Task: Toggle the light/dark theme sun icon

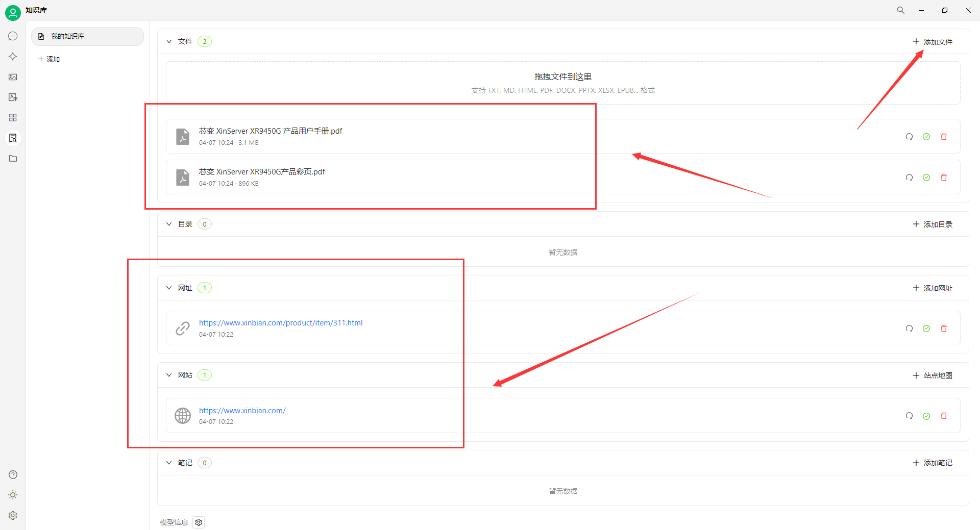Action: click(13, 495)
